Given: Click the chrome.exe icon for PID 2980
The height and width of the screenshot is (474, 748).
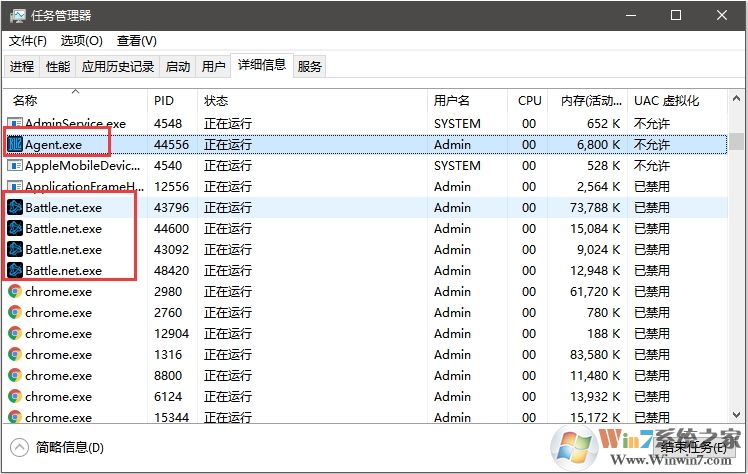Looking at the screenshot, I should 15,292.
